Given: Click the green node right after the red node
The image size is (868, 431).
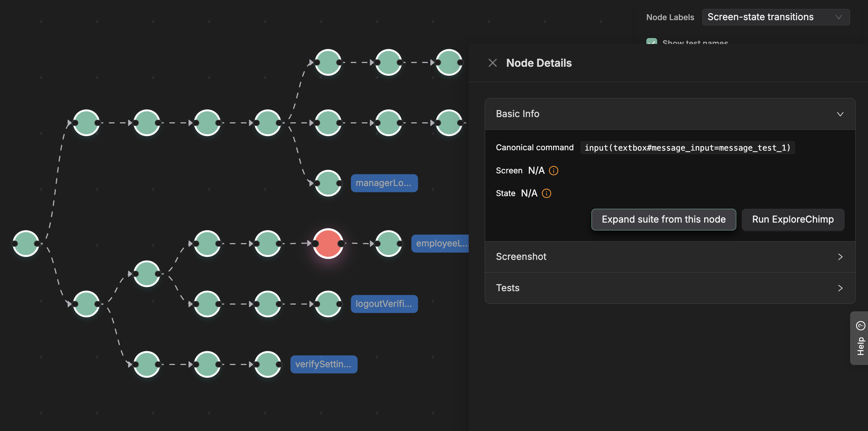Looking at the screenshot, I should click(x=388, y=244).
